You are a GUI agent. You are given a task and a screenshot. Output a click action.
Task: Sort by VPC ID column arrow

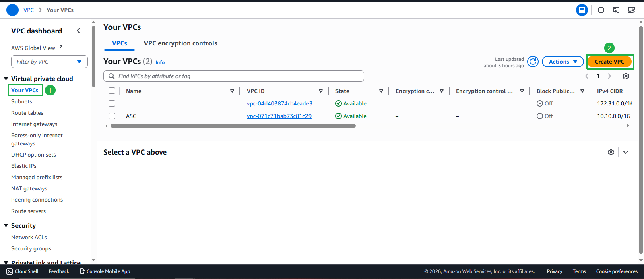(321, 91)
